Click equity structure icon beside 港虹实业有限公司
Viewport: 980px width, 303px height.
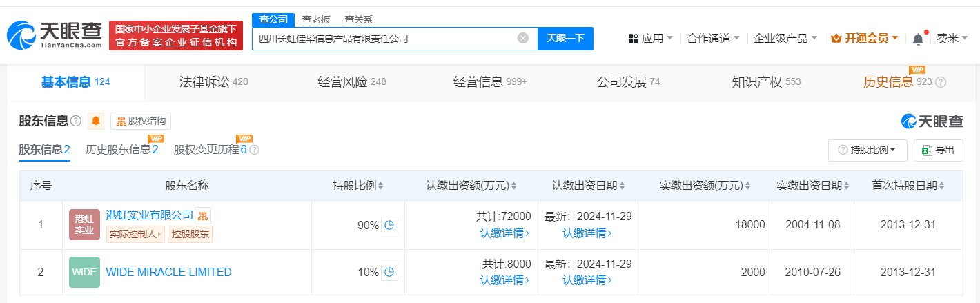click(x=203, y=215)
